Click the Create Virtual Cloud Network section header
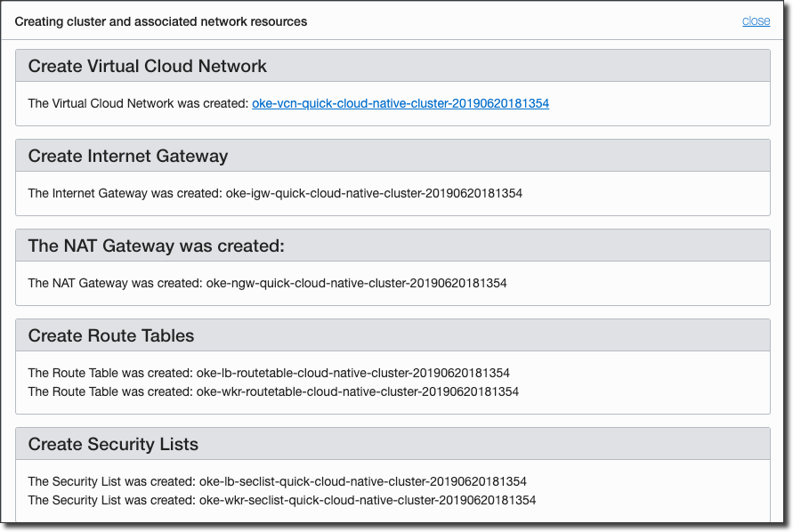 [x=148, y=66]
